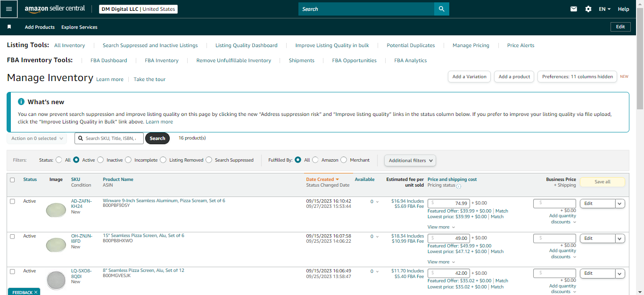Open the EN language dropdown
This screenshot has height=295, width=644.
pyautogui.click(x=604, y=9)
